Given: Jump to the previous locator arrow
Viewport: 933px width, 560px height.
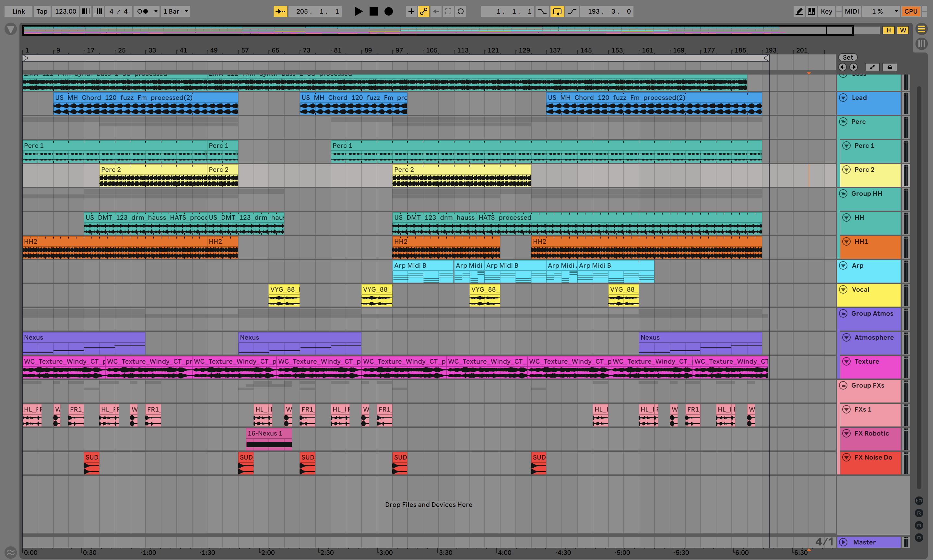Looking at the screenshot, I should click(x=843, y=67).
